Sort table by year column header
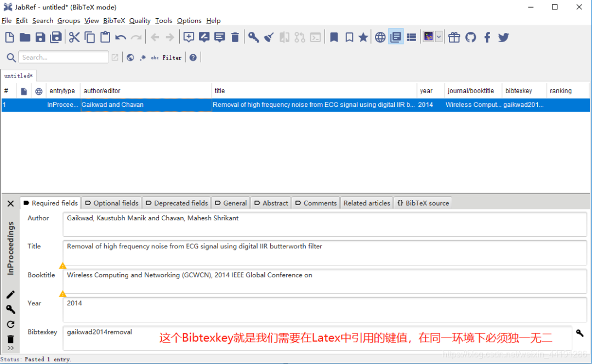 point(430,90)
